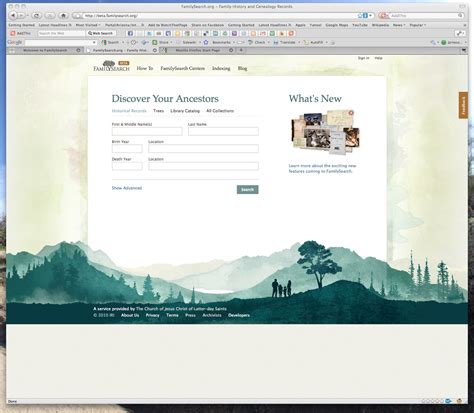Select the Trees search tab
Screen dimensions: 474x413
[158, 111]
